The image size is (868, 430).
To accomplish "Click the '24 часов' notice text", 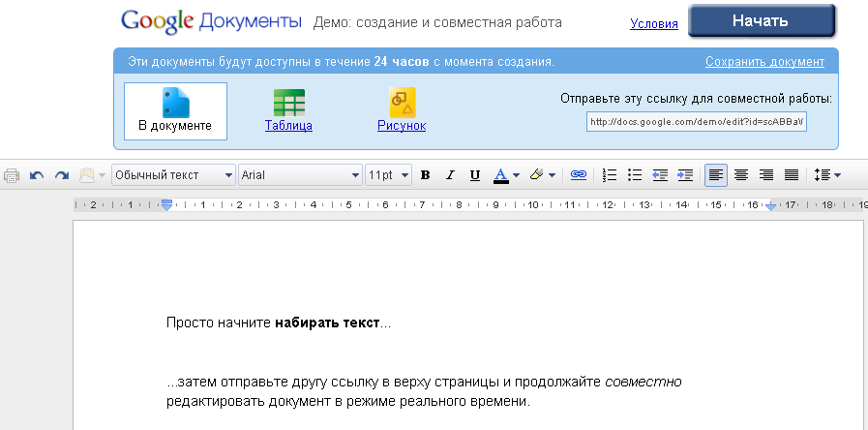I will coord(402,62).
